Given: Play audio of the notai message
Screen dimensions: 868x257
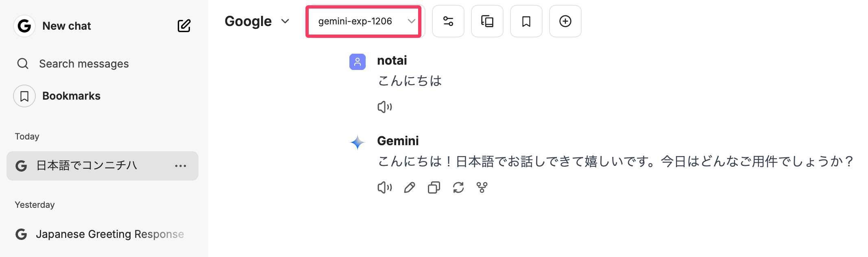Looking at the screenshot, I should pos(384,107).
